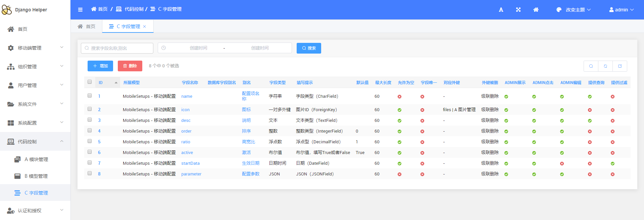Select the checkbox for row ID 1
This screenshot has height=220, width=644.
[x=90, y=96]
